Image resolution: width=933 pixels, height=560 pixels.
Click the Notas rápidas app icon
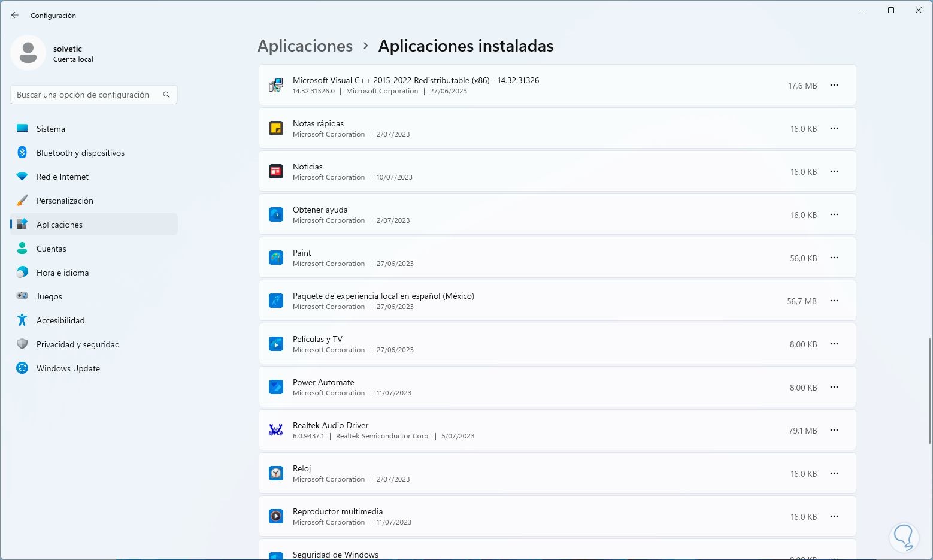point(276,129)
